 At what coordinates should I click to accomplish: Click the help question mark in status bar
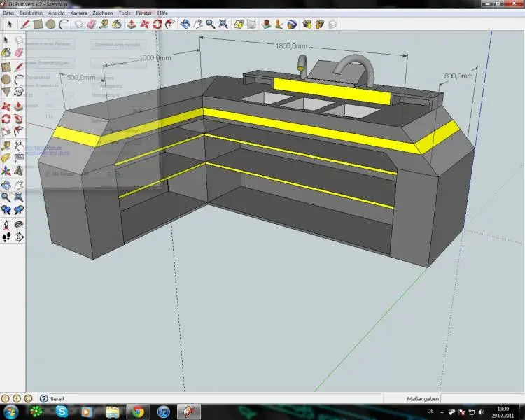tap(43, 398)
